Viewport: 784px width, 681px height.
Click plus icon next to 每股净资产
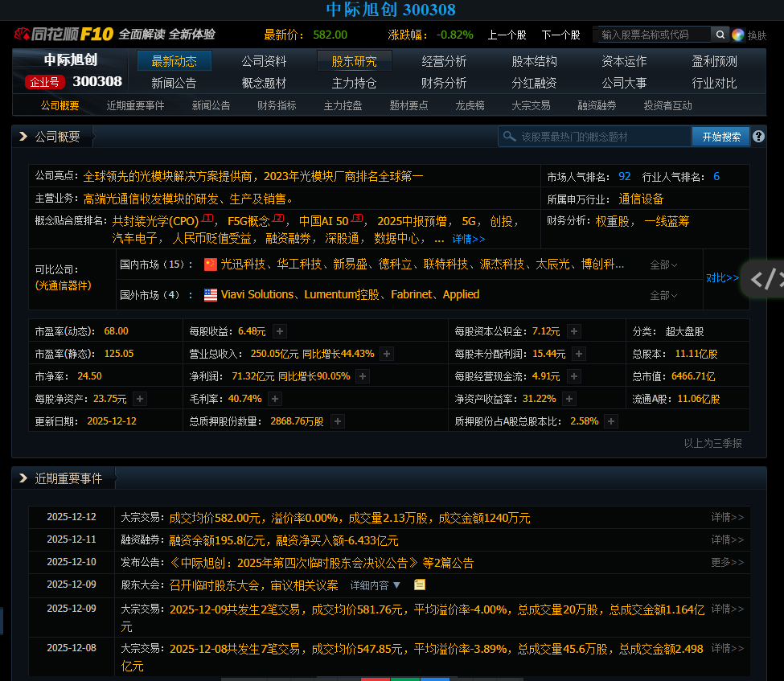[140, 399]
